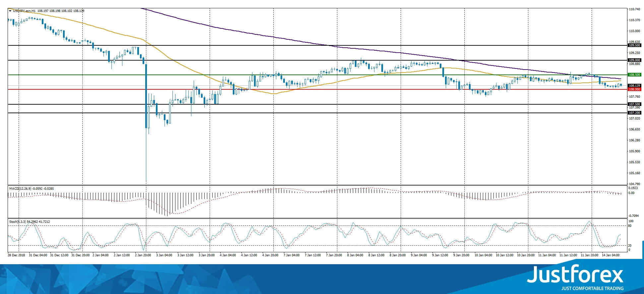Image resolution: width=644 pixels, height=294 pixels.
Task: Click the 107.020 price axis value
Action: (x=634, y=119)
